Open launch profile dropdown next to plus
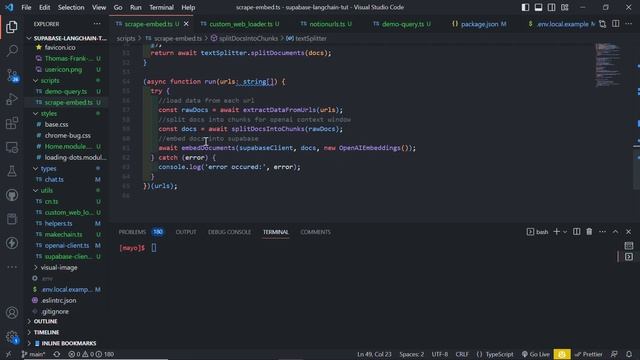Image resolution: width=640 pixels, height=360 pixels. [565, 232]
